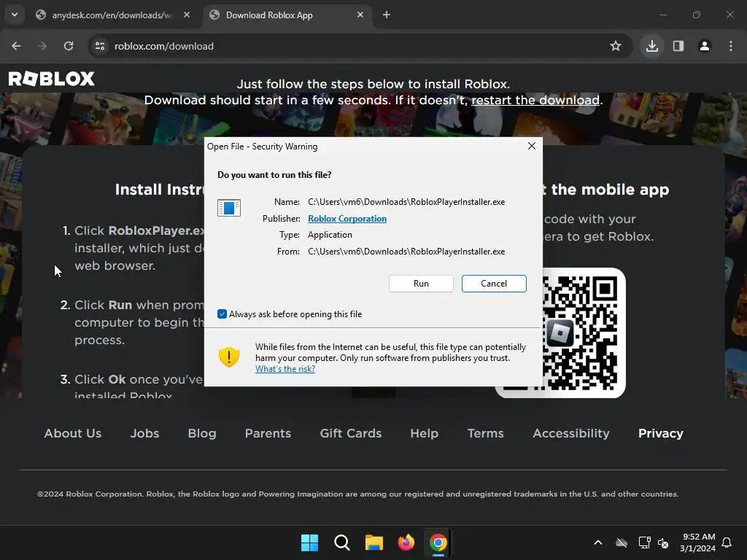Click the Run button in the security dialog
747x560 pixels.
421,284
